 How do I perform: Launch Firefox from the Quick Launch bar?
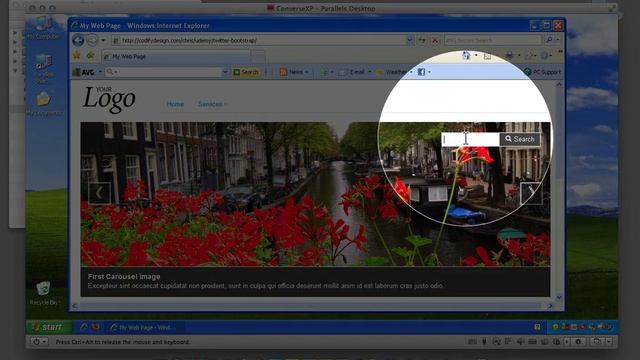(96, 327)
